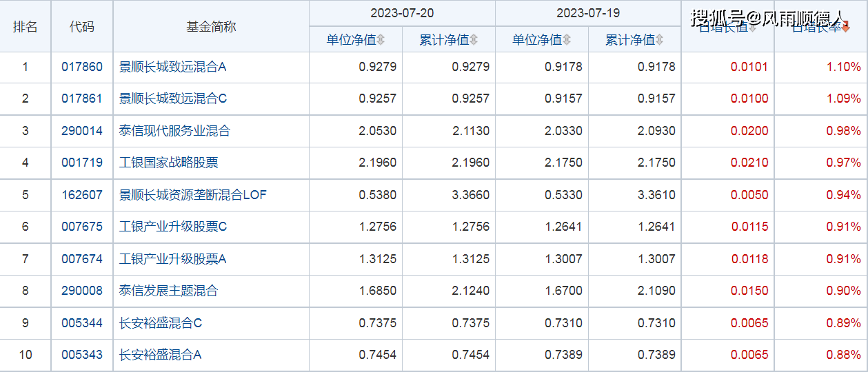Viewport: 868px width, 372px height.
Task: Click the 2023-07-20 date header
Action: 402,13
